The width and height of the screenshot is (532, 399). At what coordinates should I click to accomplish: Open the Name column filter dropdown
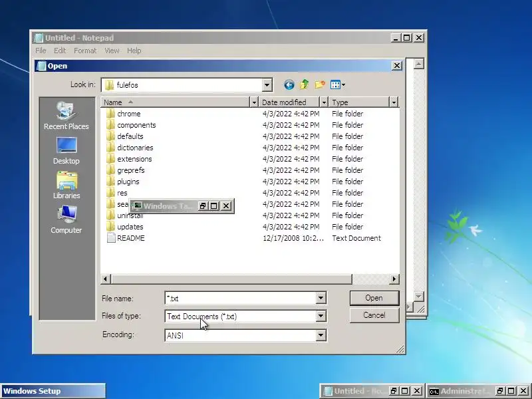tap(254, 102)
